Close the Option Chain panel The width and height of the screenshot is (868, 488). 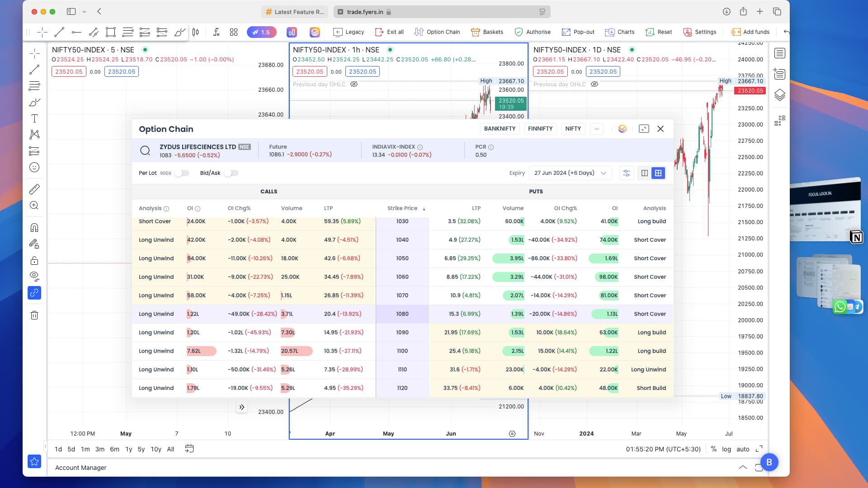[x=660, y=129]
